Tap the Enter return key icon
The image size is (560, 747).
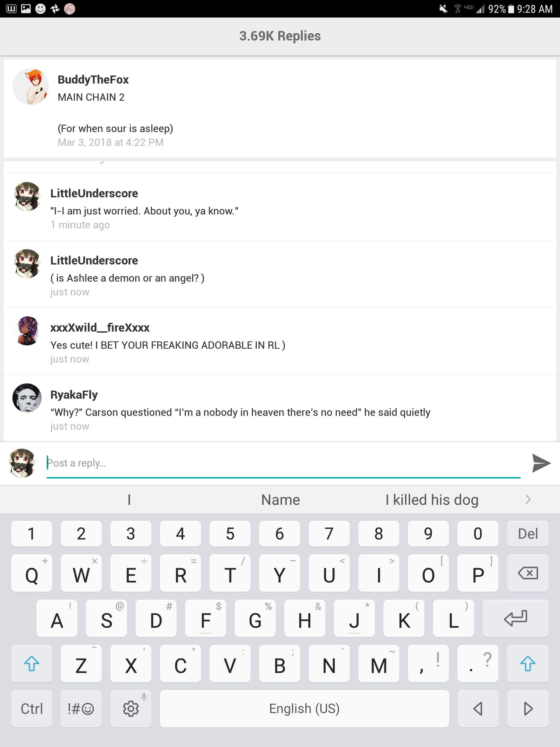tap(516, 618)
